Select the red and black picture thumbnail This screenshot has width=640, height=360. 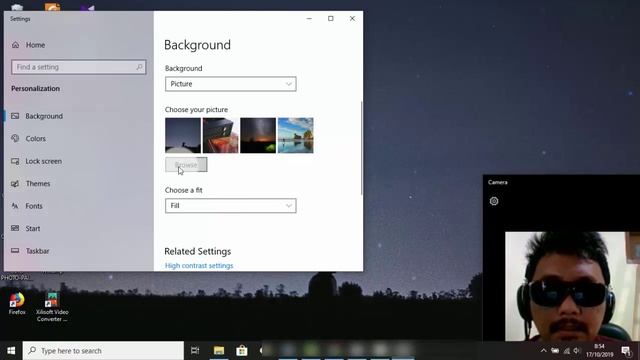[x=220, y=136]
